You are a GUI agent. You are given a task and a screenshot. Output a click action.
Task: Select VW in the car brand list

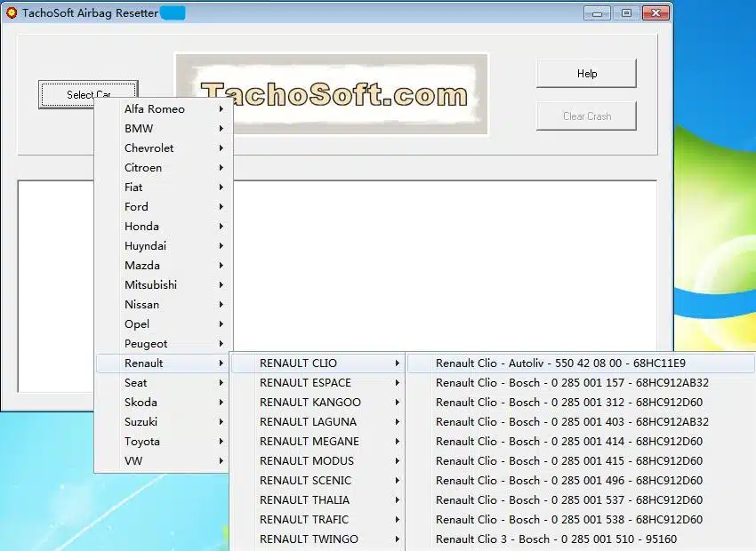(x=133, y=461)
